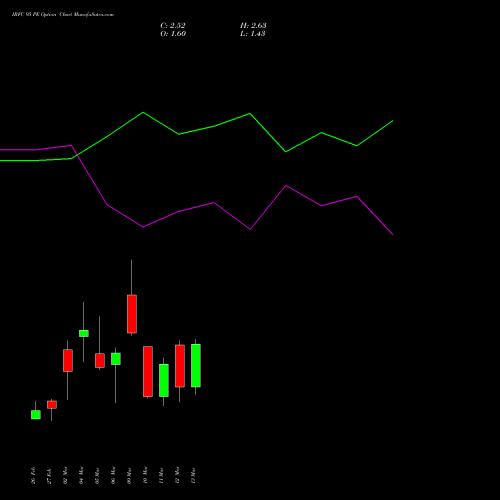
Task: Click the green candlestick for 06 Mar
Action: tap(116, 359)
